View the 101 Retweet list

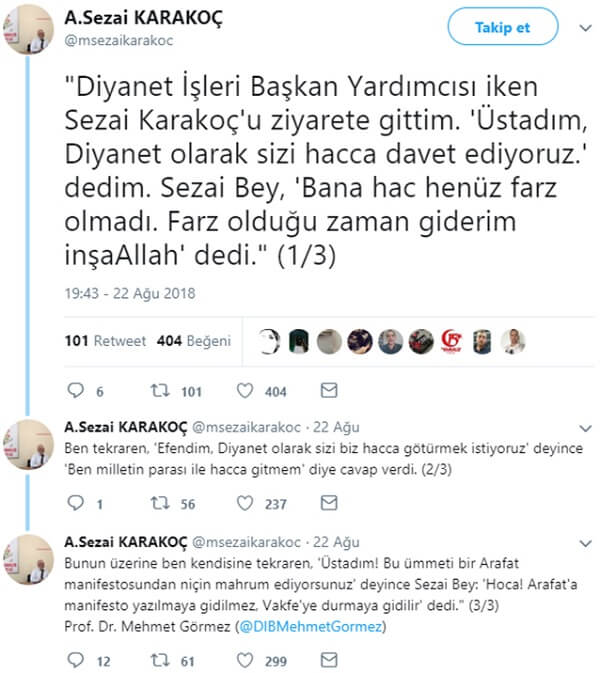[x=105, y=341]
